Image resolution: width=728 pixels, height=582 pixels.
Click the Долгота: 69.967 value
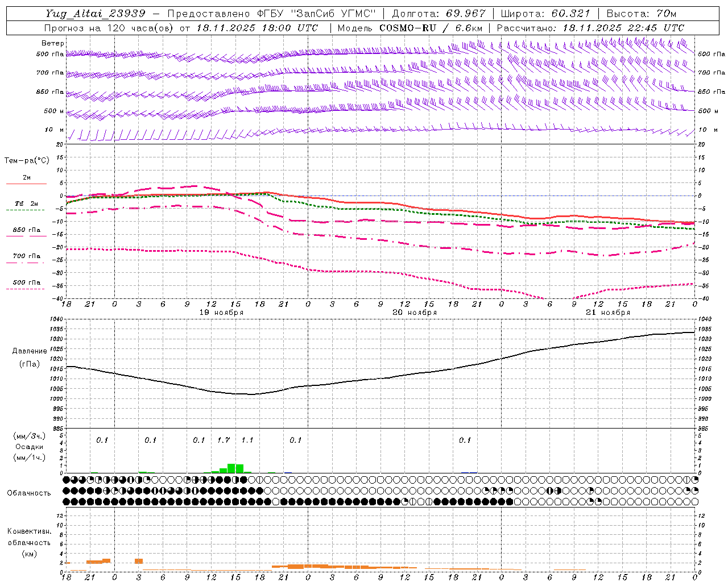[439, 14]
